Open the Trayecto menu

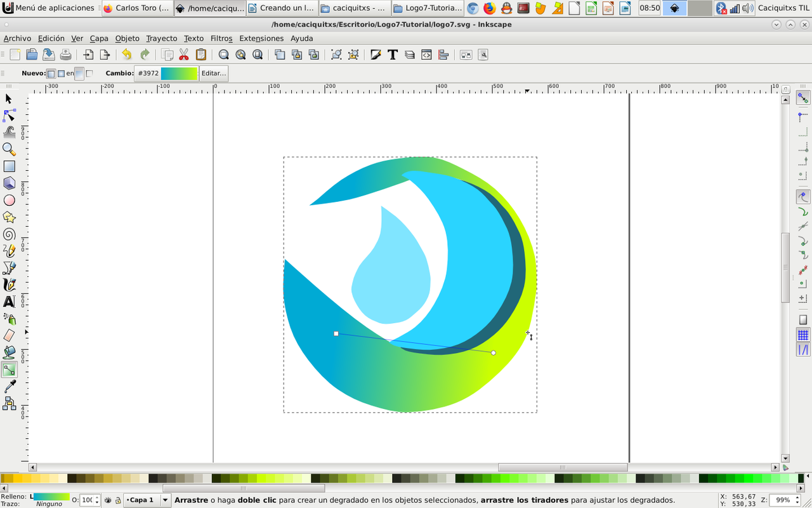pyautogui.click(x=162, y=38)
